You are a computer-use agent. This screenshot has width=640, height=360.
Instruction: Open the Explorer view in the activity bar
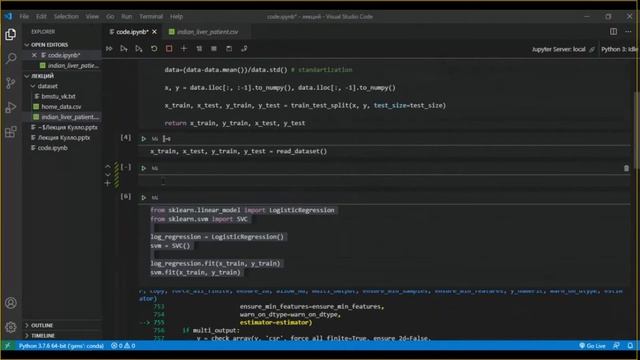(11, 34)
